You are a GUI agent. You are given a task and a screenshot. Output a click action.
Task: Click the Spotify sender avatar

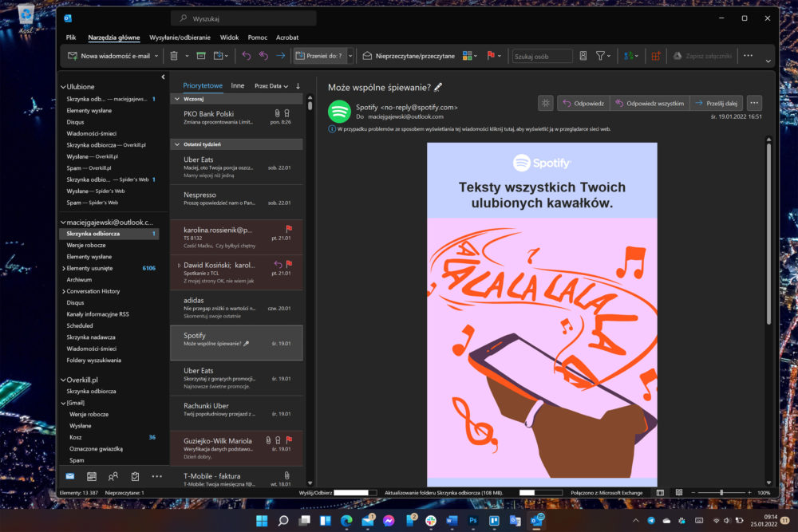point(339,112)
